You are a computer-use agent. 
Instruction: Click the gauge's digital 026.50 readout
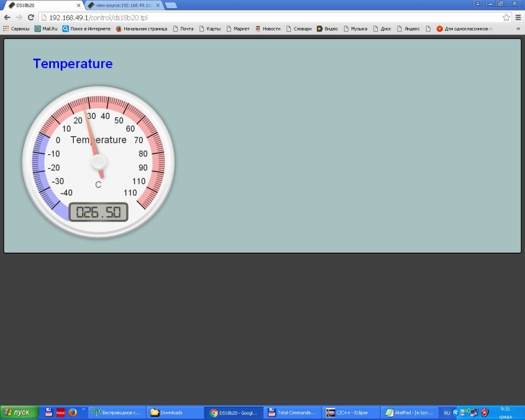tap(98, 212)
